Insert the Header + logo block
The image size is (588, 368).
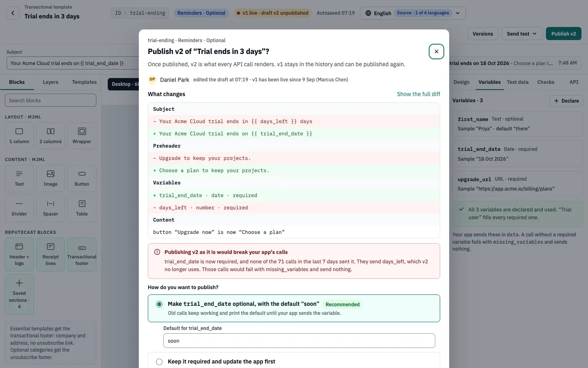point(19,254)
